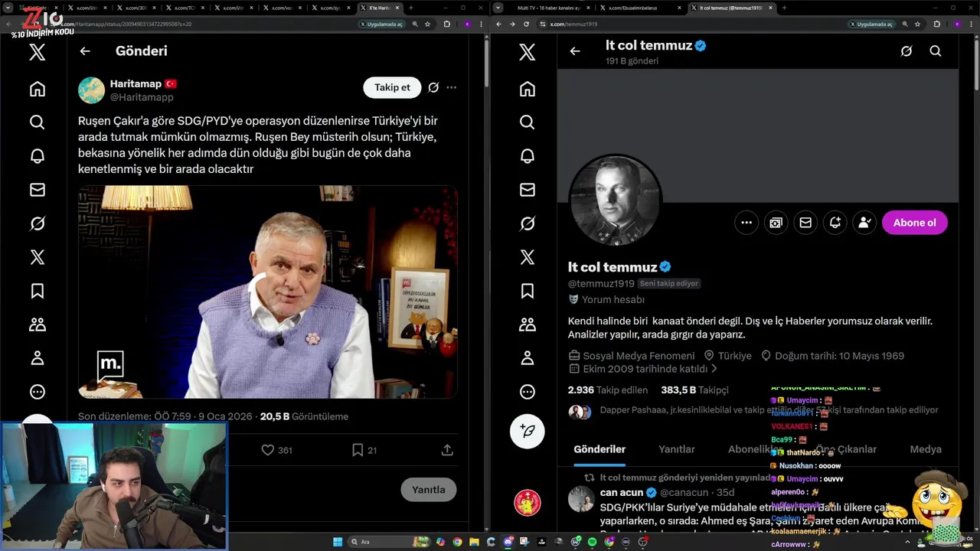Click the Yanıtla reply button
Image resolution: width=980 pixels, height=551 pixels.
[x=429, y=490]
